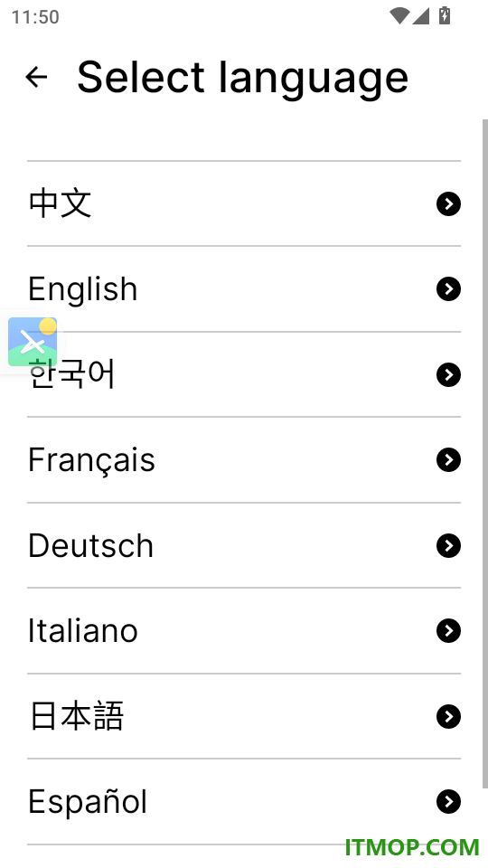
Task: Expand the Italiano arrow chevron
Action: (x=449, y=630)
